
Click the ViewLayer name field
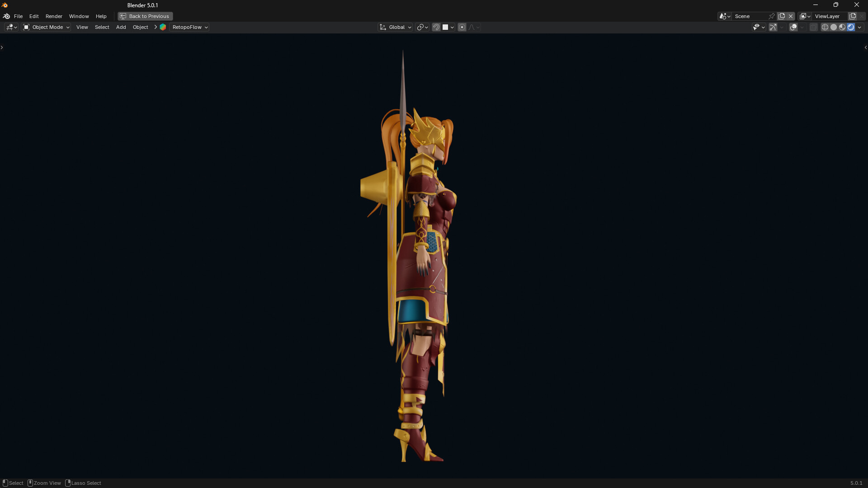click(827, 16)
